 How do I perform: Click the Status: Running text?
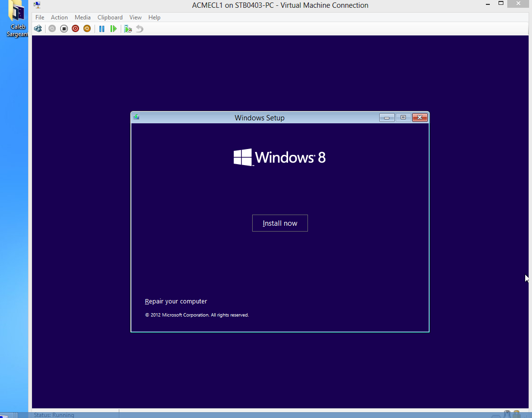tap(54, 415)
